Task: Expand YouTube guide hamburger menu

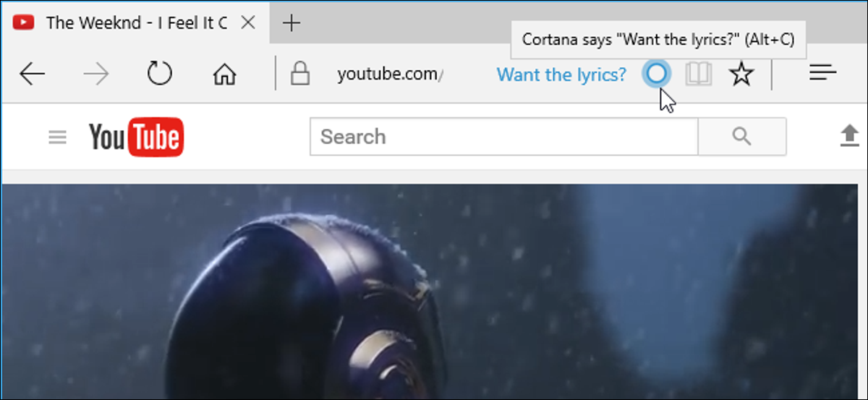Action: [x=57, y=137]
